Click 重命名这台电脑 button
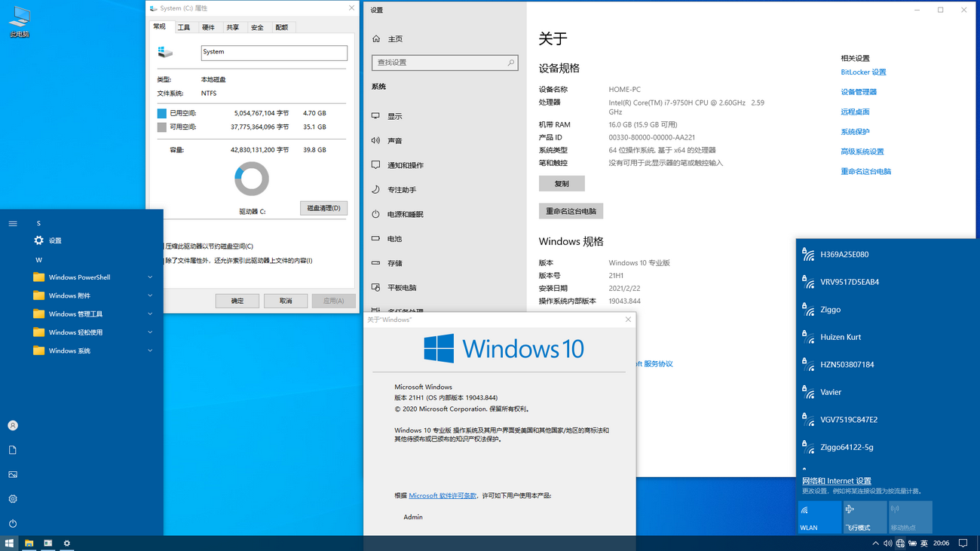Image resolution: width=980 pixels, height=551 pixels. click(571, 211)
